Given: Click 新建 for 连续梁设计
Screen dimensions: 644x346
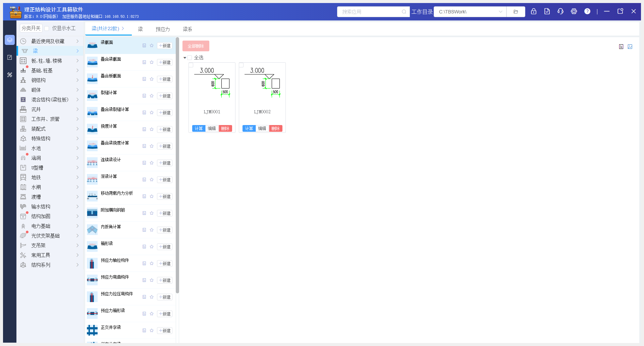Looking at the screenshot, I should 165,163.
